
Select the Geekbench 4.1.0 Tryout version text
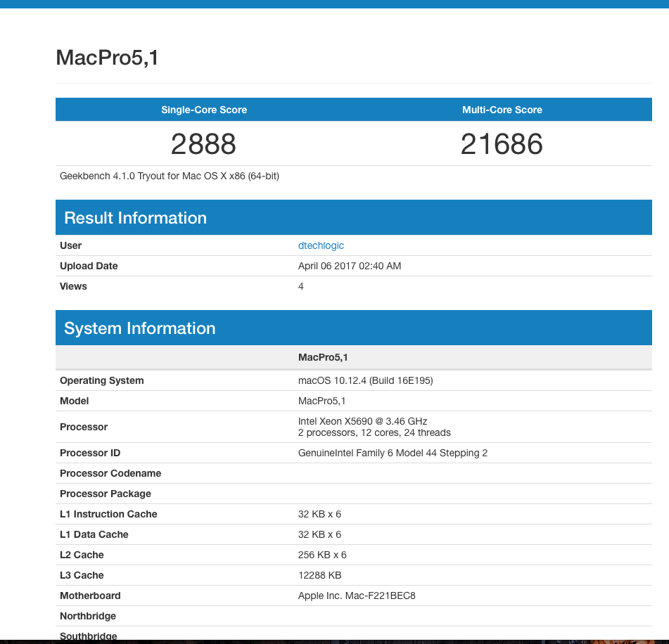click(170, 176)
